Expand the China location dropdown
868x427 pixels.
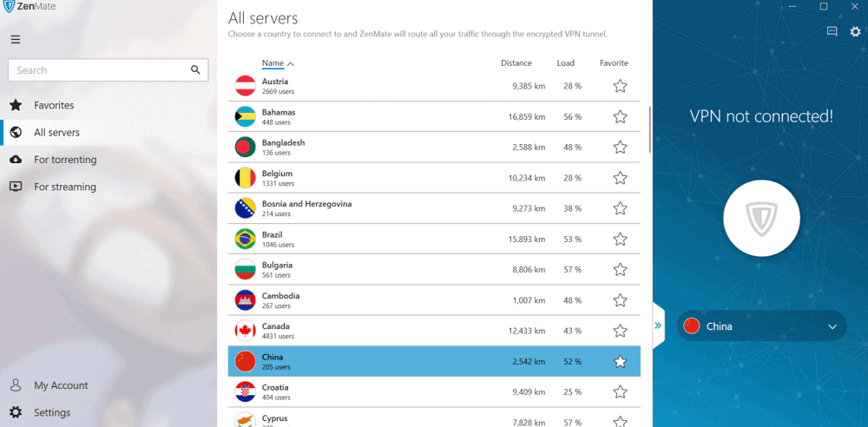click(832, 326)
